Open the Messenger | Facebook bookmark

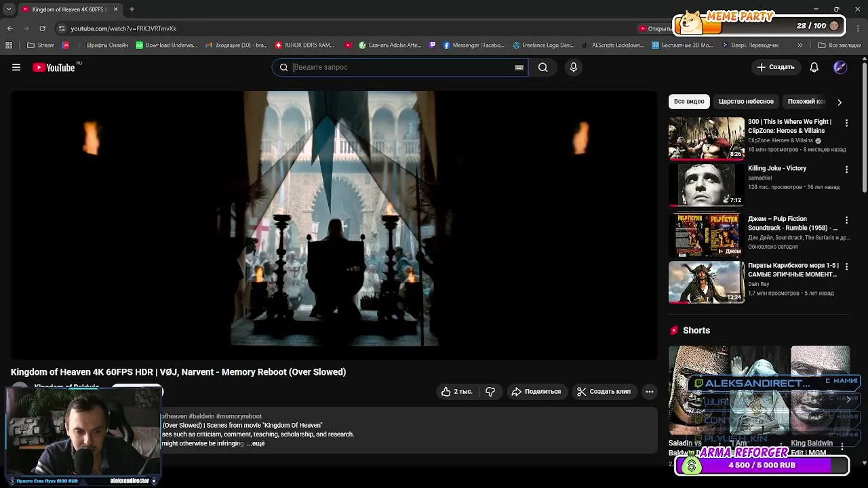tap(473, 45)
